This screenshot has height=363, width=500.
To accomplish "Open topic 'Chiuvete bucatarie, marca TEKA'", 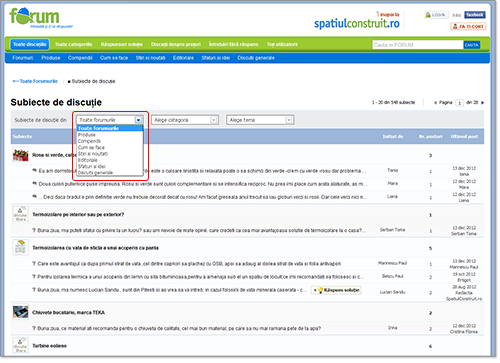I will 68,313.
